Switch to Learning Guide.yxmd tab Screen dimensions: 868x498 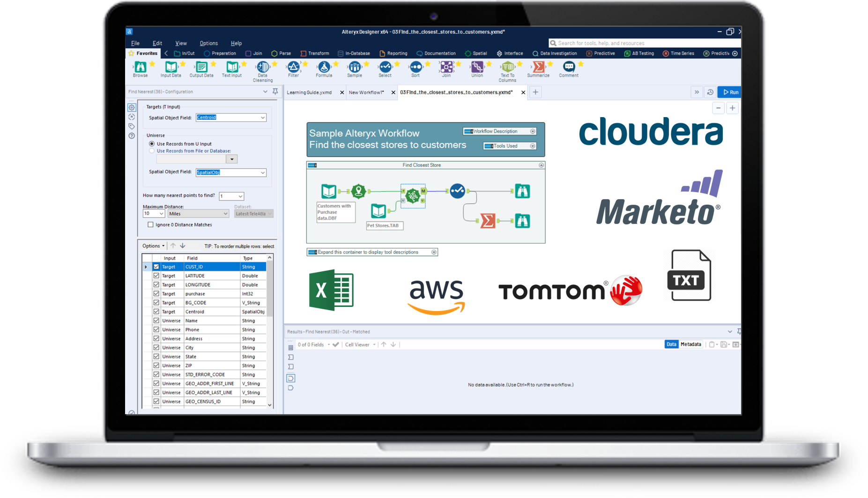[309, 92]
